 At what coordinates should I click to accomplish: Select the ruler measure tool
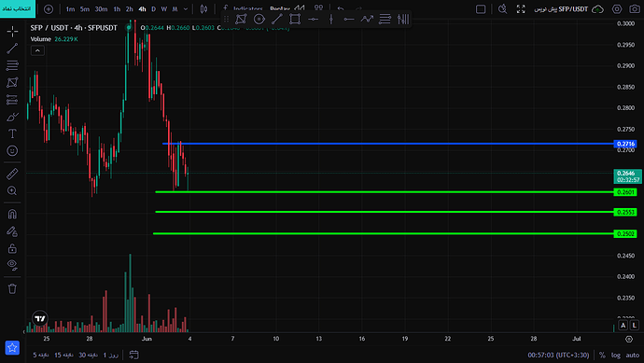[12, 174]
